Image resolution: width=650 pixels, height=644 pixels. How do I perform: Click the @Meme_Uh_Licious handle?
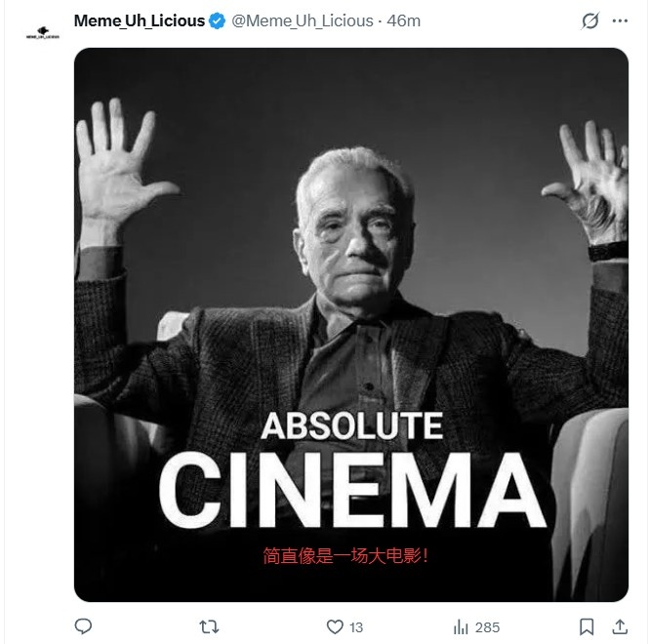click(303, 20)
